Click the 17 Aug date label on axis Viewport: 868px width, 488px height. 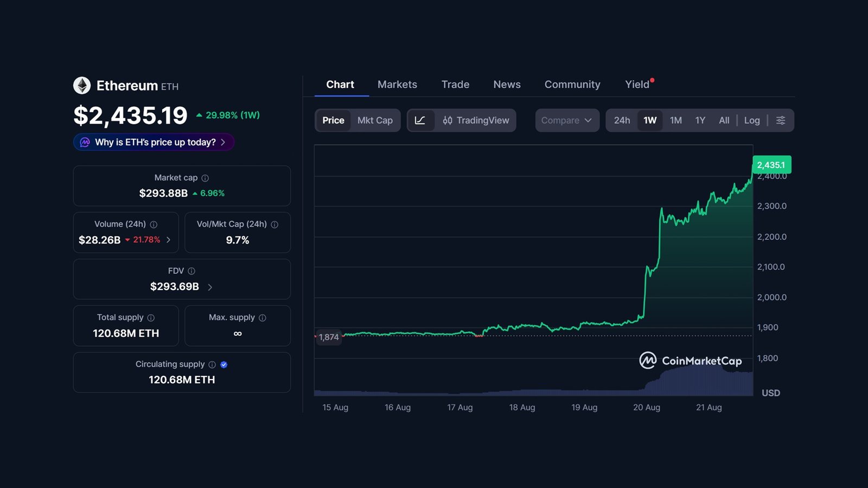tap(460, 407)
